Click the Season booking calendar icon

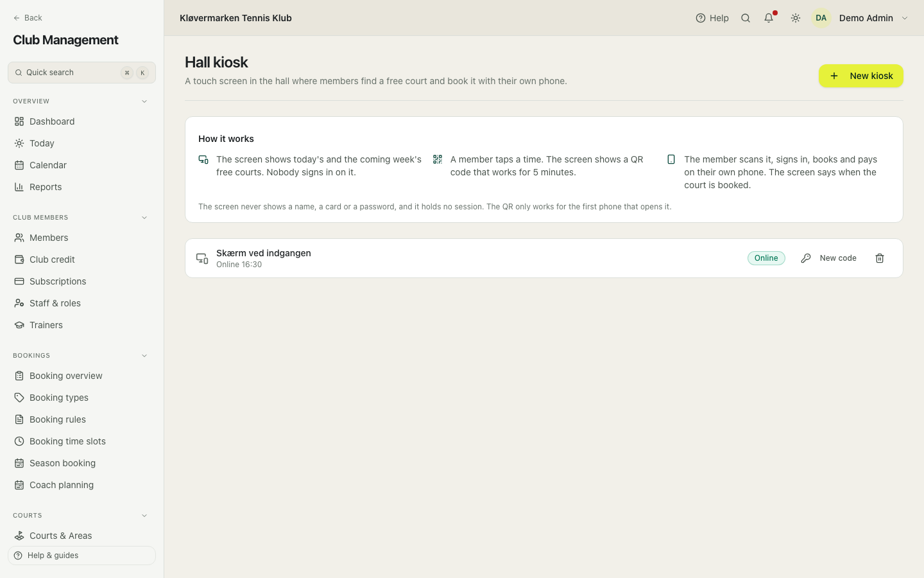19,463
